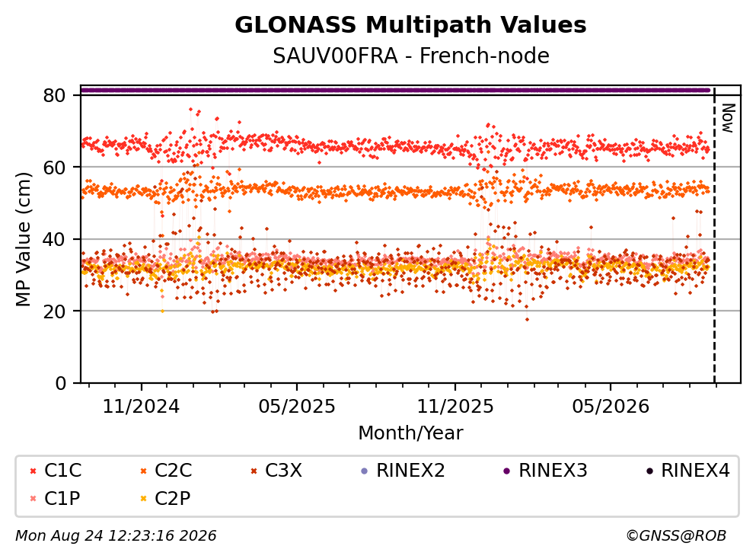Click the 60 y-axis tick label
The height and width of the screenshot is (559, 756).
pyautogui.click(x=54, y=168)
